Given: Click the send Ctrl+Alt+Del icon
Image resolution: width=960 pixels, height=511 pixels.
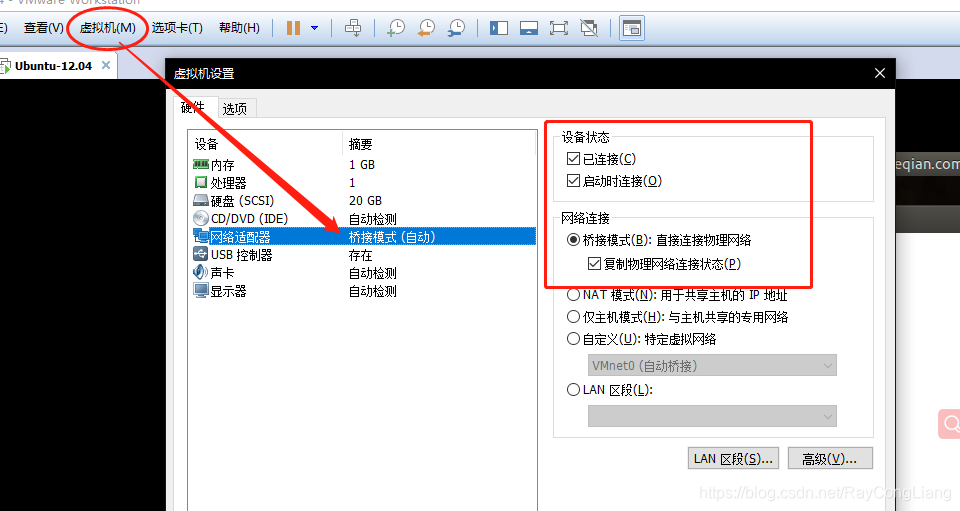Looking at the screenshot, I should 353,28.
